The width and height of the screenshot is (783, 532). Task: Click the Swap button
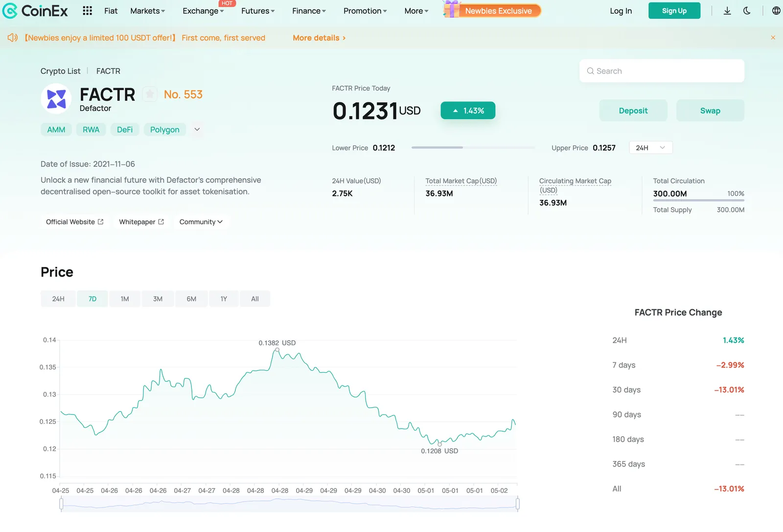pos(710,111)
